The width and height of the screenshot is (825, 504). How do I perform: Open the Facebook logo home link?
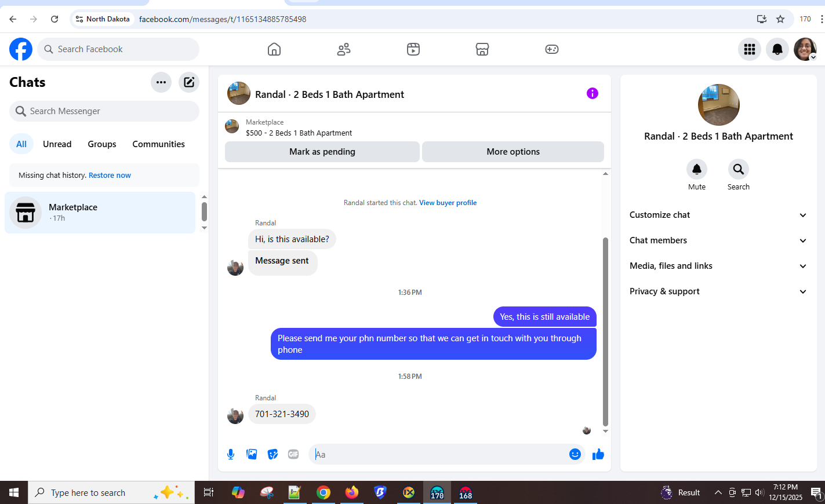pyautogui.click(x=21, y=49)
